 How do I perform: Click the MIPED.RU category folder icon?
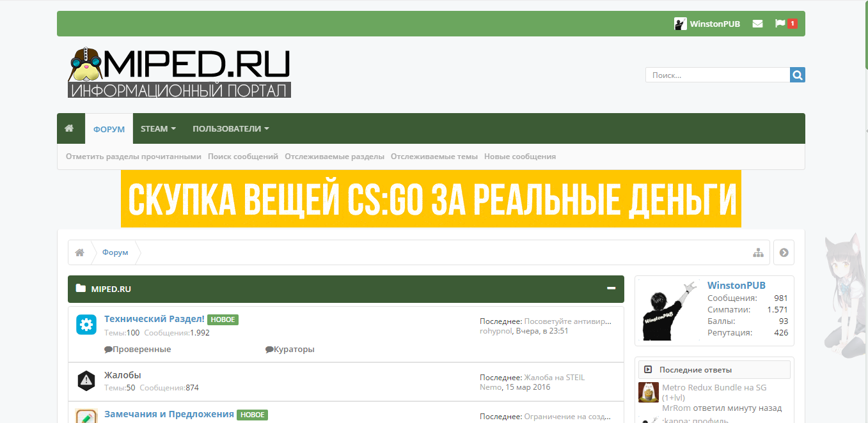tap(80, 289)
